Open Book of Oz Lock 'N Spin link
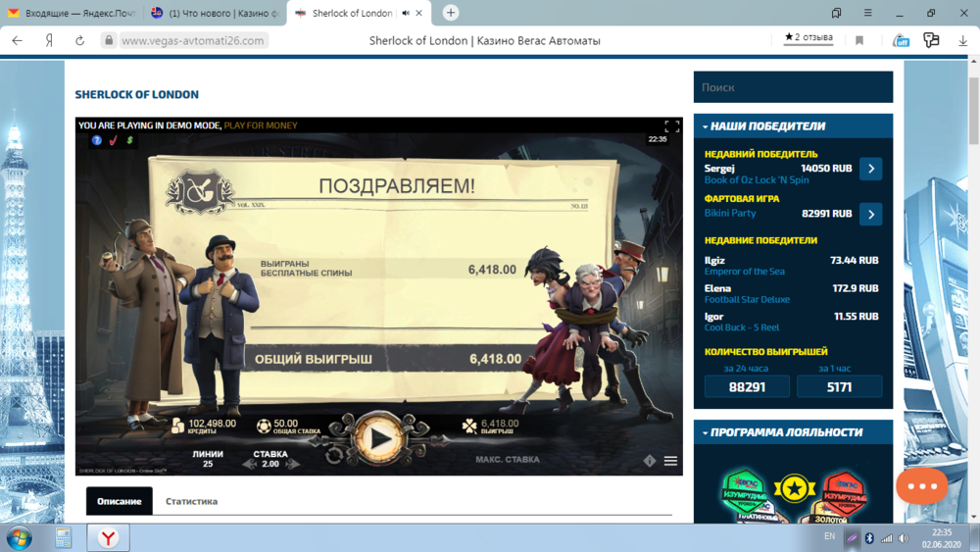980x552 pixels. click(757, 180)
